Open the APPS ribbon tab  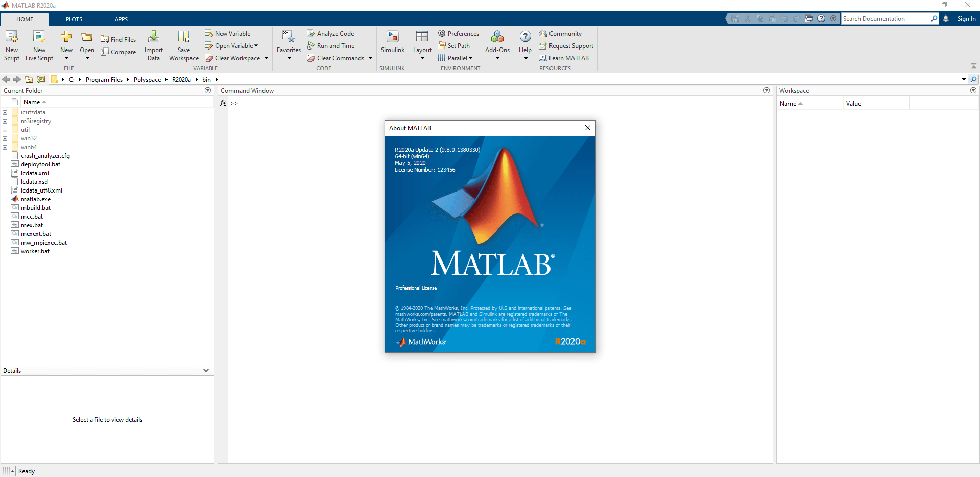click(x=121, y=19)
